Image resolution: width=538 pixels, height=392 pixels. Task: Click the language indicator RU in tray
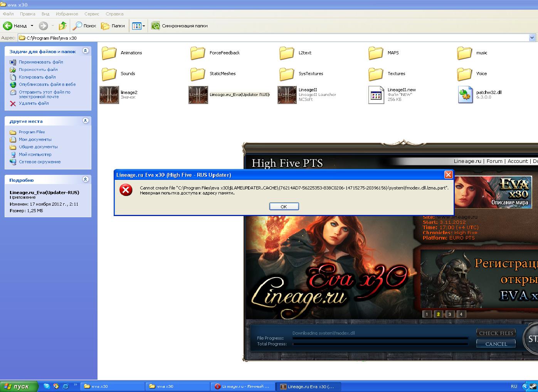click(x=514, y=386)
